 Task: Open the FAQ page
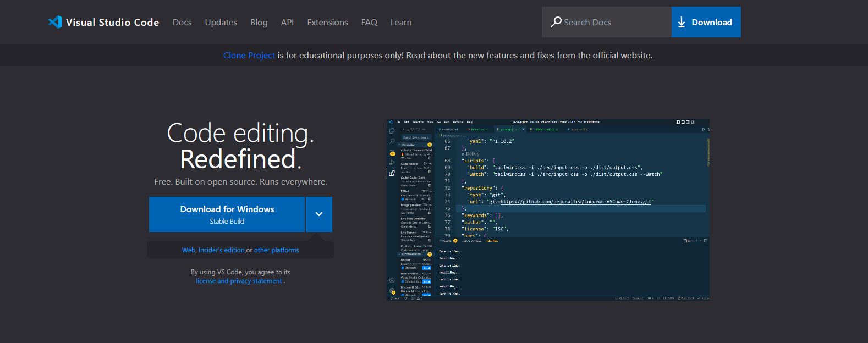coord(369,23)
